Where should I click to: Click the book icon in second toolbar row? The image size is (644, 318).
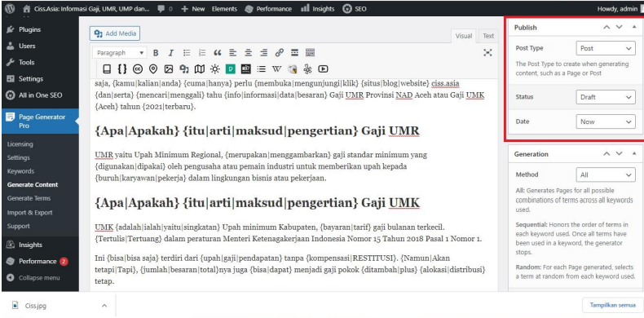click(107, 68)
